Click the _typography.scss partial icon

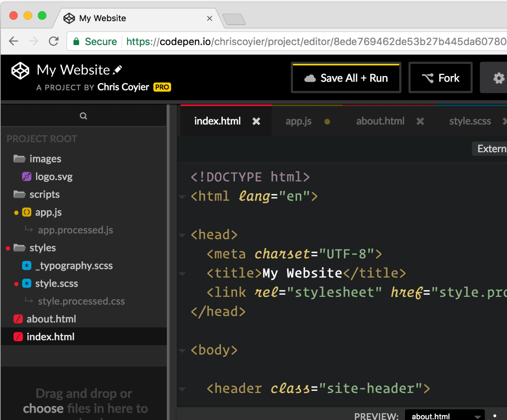pyautogui.click(x=27, y=265)
